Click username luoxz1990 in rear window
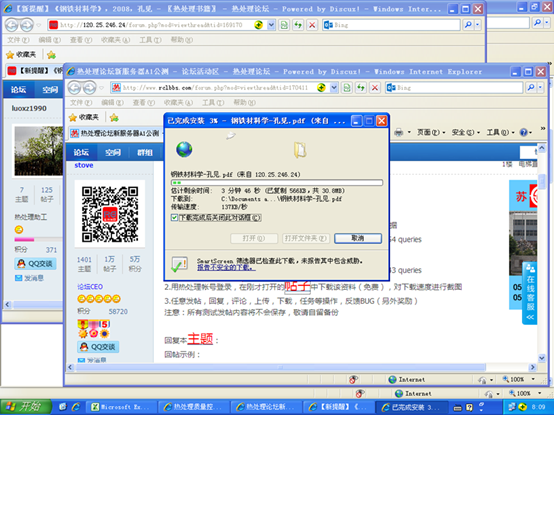Screen dimensions: 554x523 [29, 108]
